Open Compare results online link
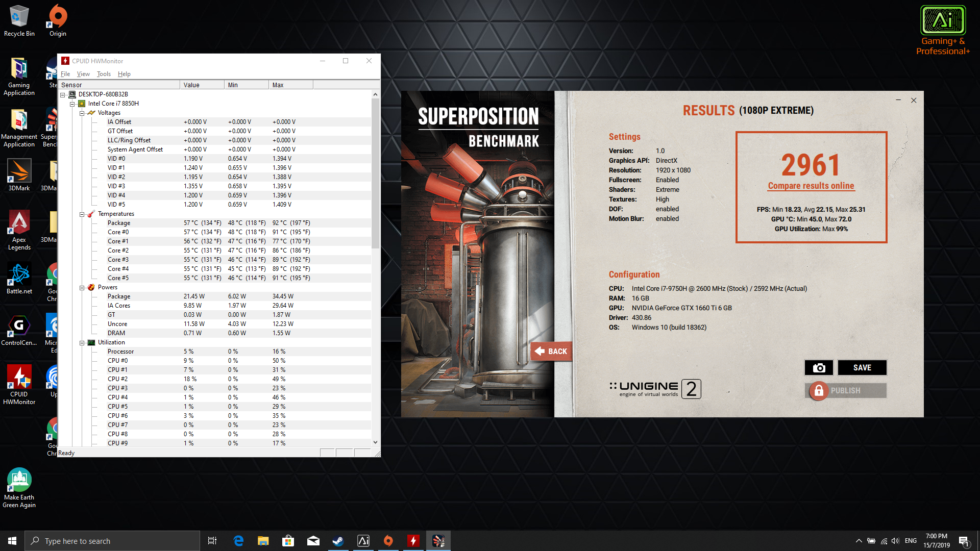This screenshot has height=551, width=980. coord(811,186)
